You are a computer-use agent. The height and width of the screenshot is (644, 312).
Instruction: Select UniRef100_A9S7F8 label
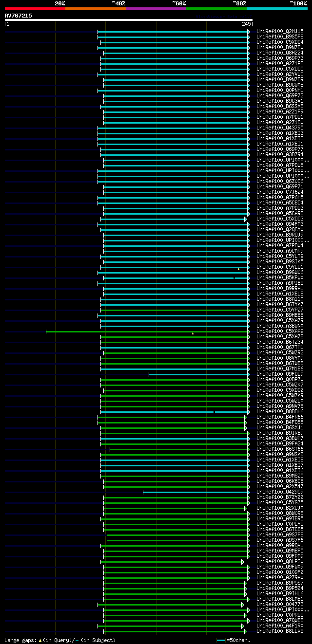tap(280, 534)
